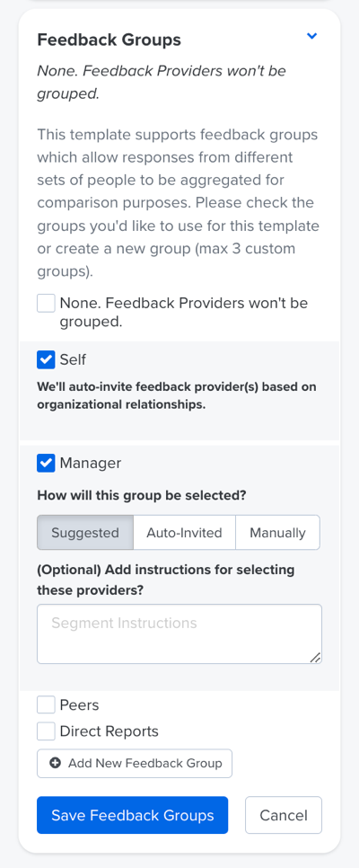359x868 pixels.
Task: Uncheck the Manager group checkbox
Action: coord(46,463)
